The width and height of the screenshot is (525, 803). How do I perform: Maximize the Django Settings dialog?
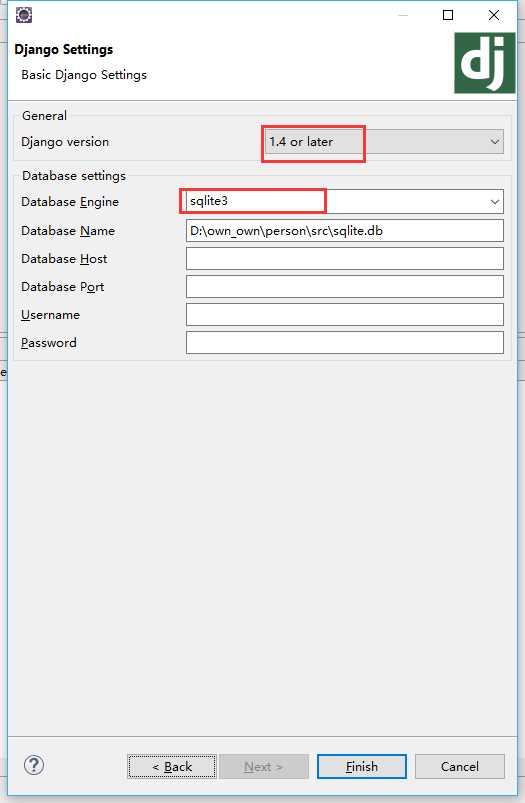tap(448, 15)
